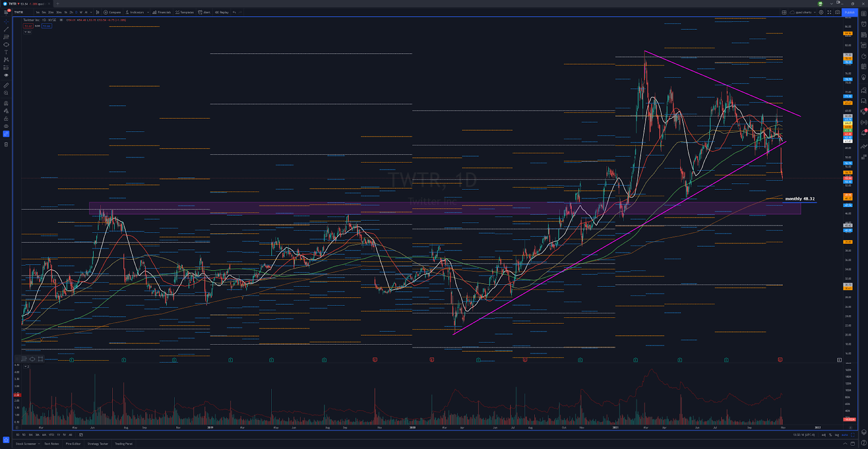Expand the time interval dropdown arrow
This screenshot has height=449, width=868.
(x=91, y=12)
